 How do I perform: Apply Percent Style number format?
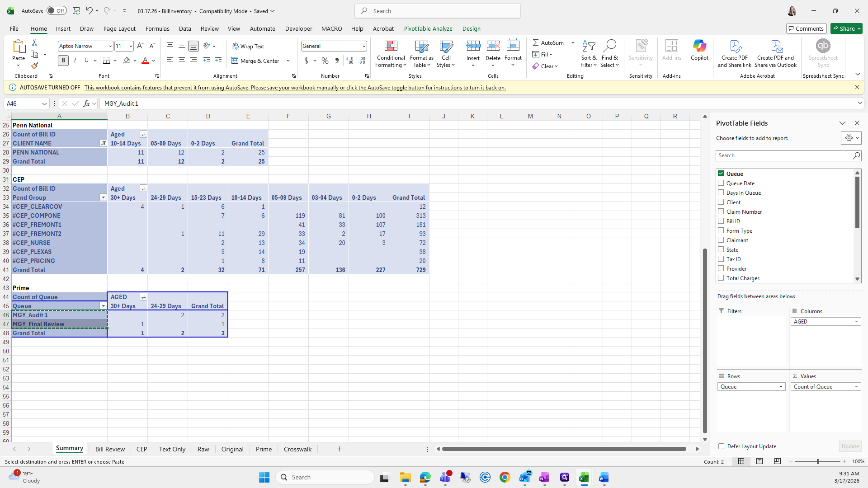tap(325, 61)
